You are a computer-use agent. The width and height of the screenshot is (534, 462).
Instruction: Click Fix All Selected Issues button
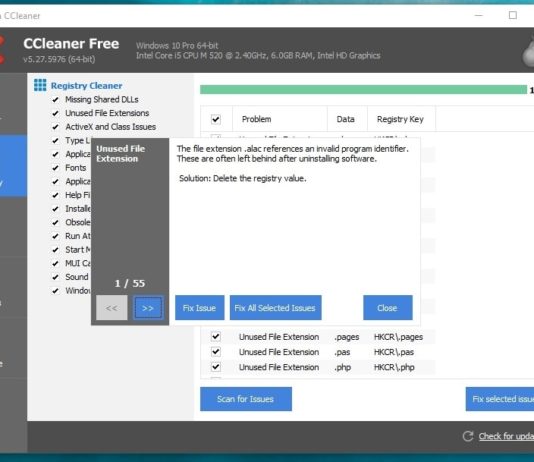click(x=276, y=308)
